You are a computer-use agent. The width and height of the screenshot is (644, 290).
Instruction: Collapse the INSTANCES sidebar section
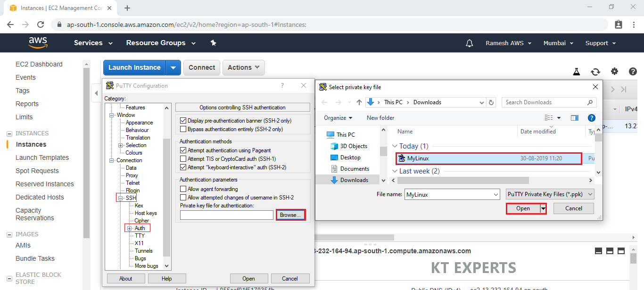pos(9,133)
